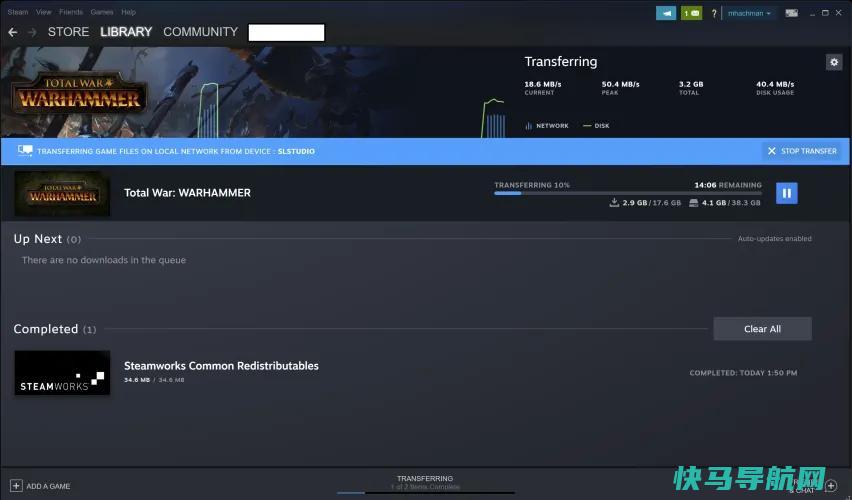Image resolution: width=852 pixels, height=500 pixels.
Task: Open the Help menu
Action: [128, 12]
